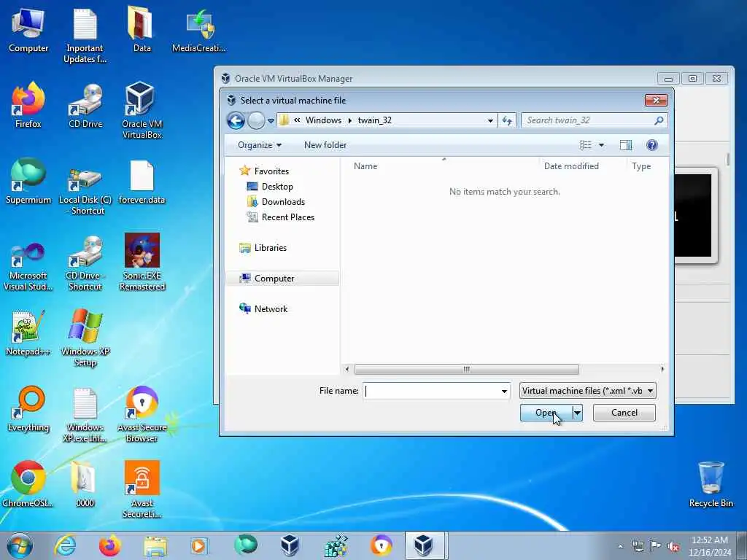Launch Sonic.EXE Remastered icon

pos(142,262)
